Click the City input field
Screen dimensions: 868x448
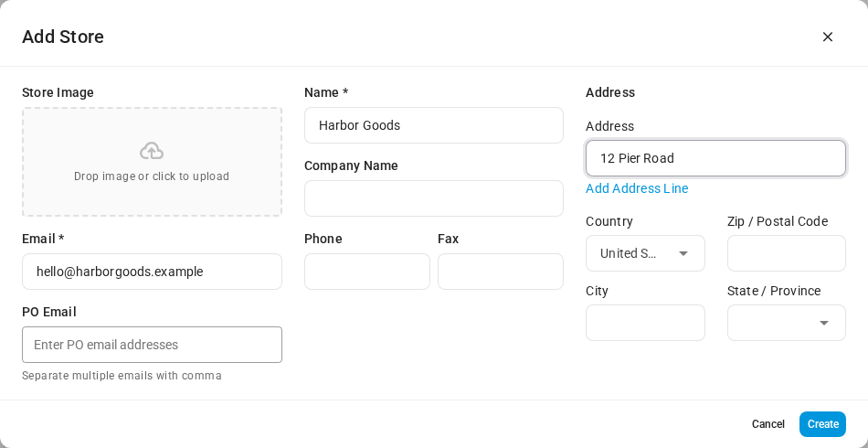click(x=645, y=323)
